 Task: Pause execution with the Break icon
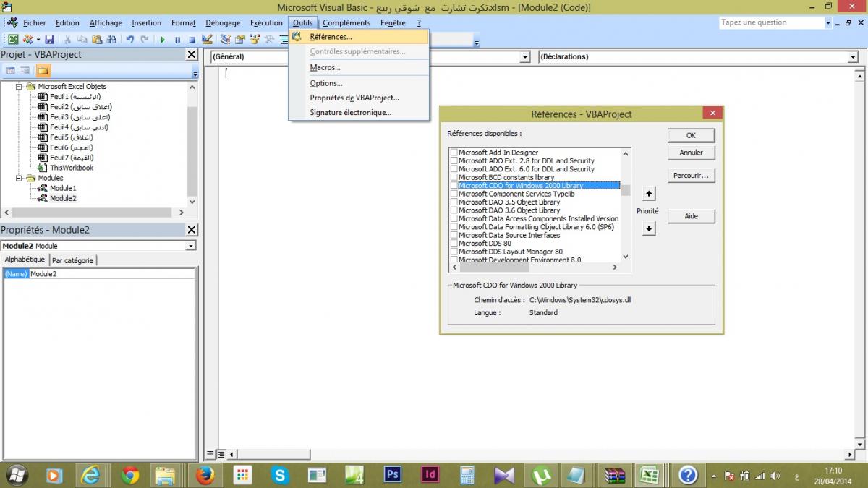(x=177, y=39)
